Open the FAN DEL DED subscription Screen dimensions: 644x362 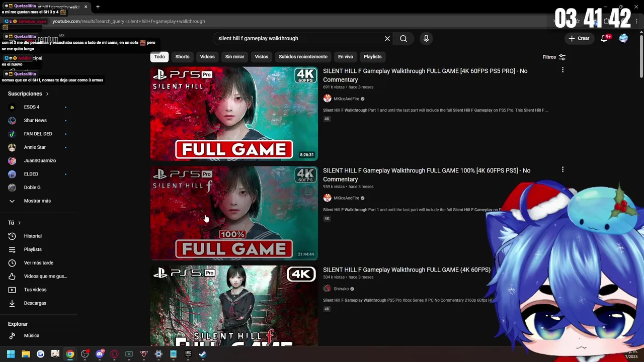[x=38, y=134]
